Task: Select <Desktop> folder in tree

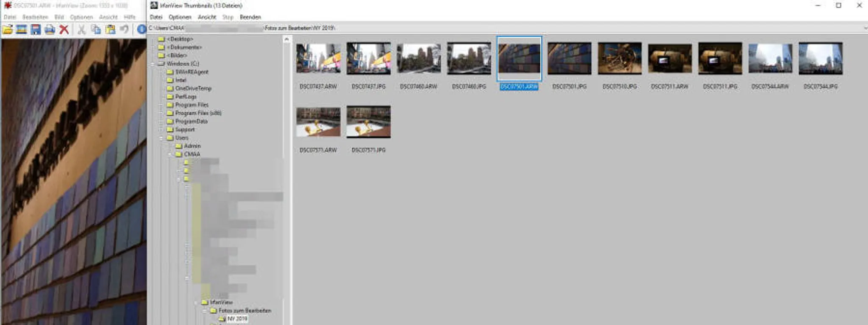Action: pyautogui.click(x=180, y=39)
